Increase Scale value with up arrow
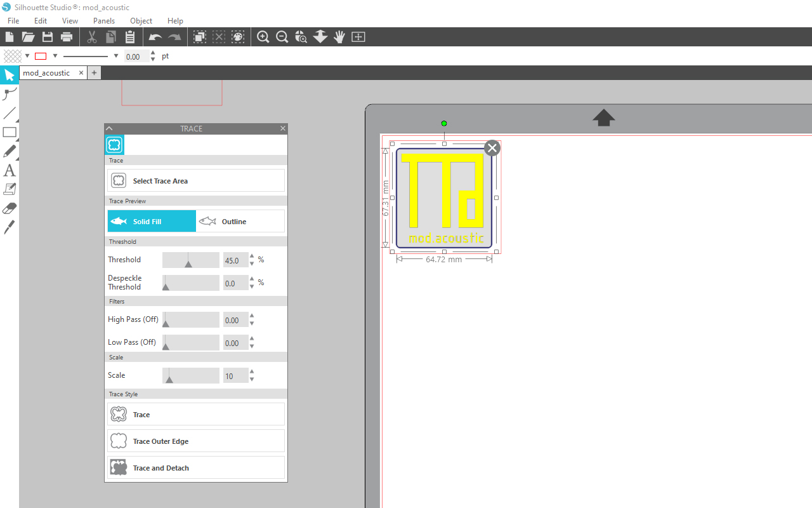 tap(252, 372)
